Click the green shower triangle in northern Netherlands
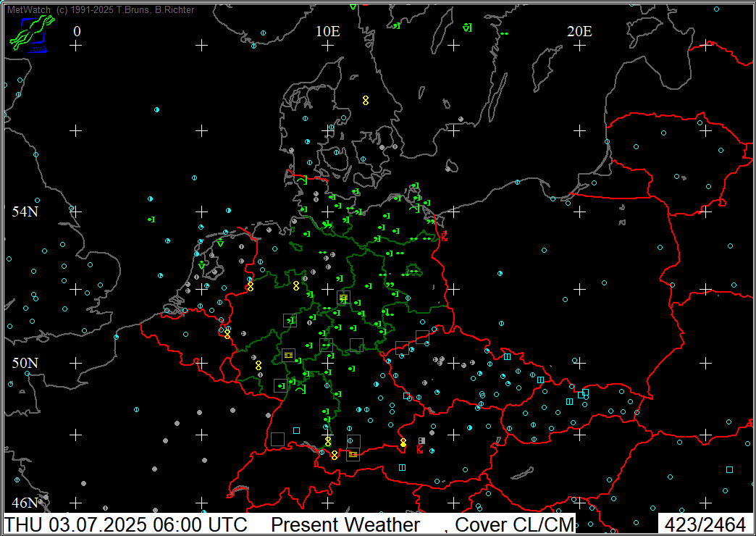 pos(220,243)
